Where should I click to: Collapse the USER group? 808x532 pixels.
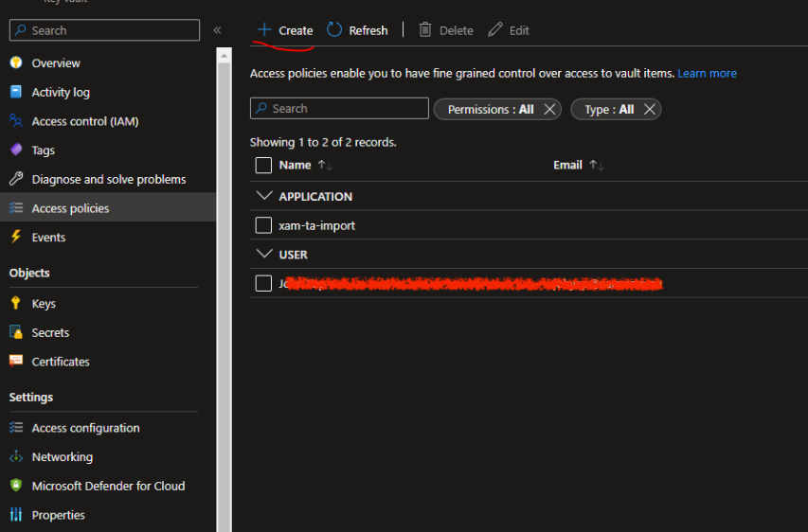[263, 254]
